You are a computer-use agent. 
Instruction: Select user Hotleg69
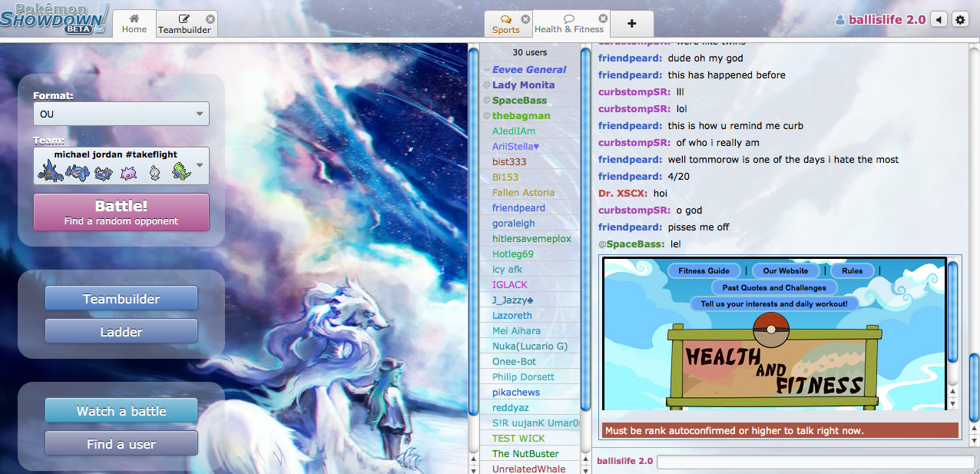point(530,254)
